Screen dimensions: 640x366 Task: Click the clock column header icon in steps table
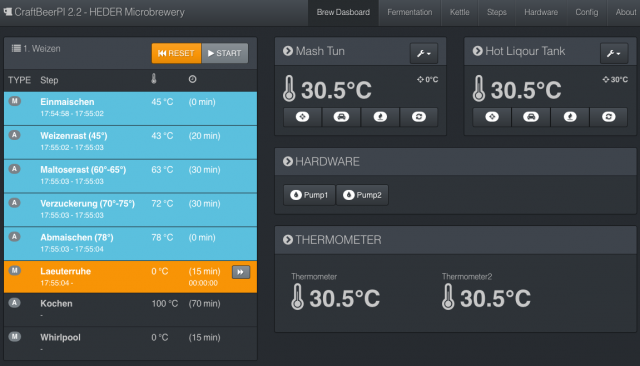[x=192, y=79]
